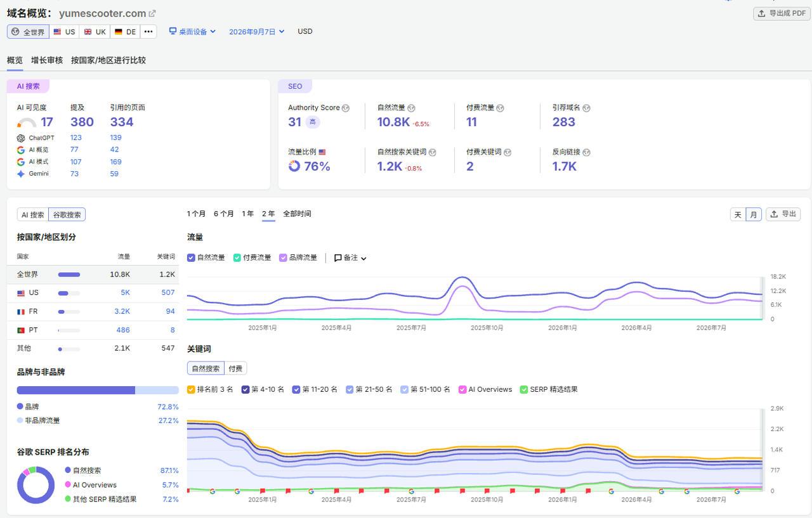
Task: Click the 流量比例 donut icon
Action: point(294,166)
